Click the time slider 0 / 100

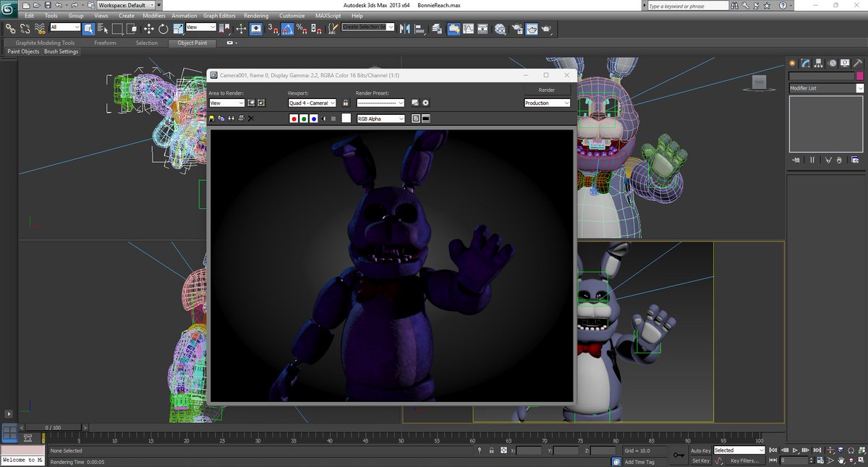(54, 427)
